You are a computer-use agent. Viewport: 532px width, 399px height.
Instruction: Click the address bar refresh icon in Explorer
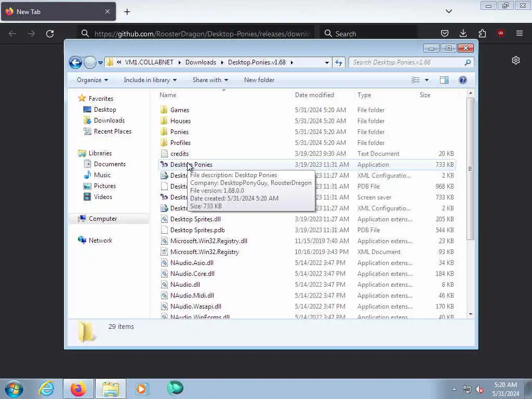pos(339,62)
